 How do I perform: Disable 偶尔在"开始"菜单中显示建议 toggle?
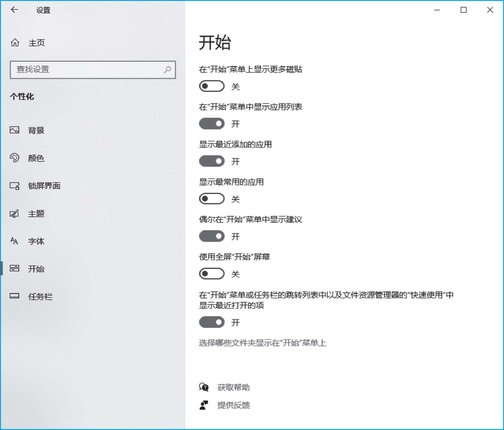212,236
